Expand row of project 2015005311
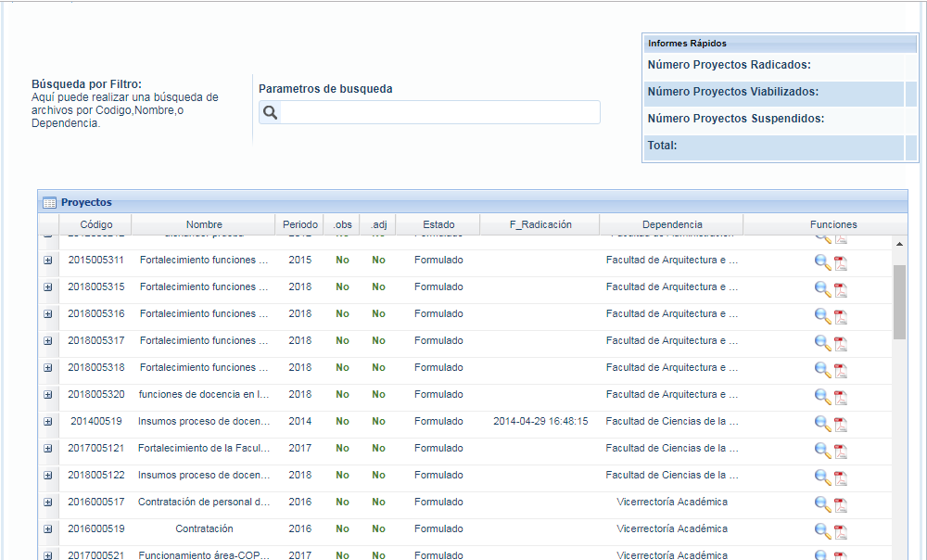 pyautogui.click(x=48, y=261)
